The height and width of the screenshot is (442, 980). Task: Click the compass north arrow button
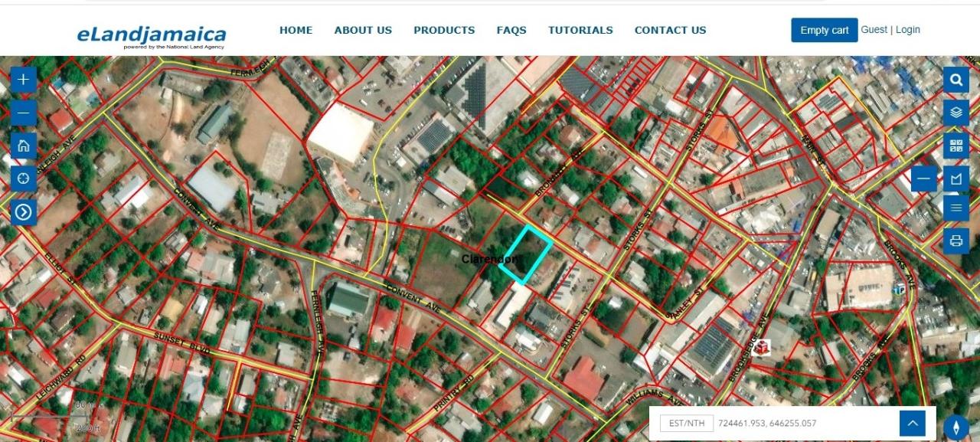pyautogui.click(x=955, y=427)
